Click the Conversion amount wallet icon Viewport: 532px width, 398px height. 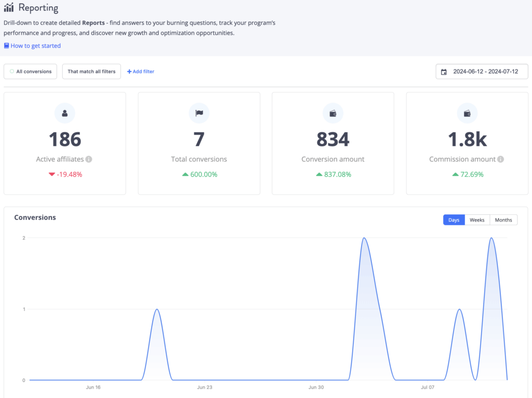click(x=333, y=113)
